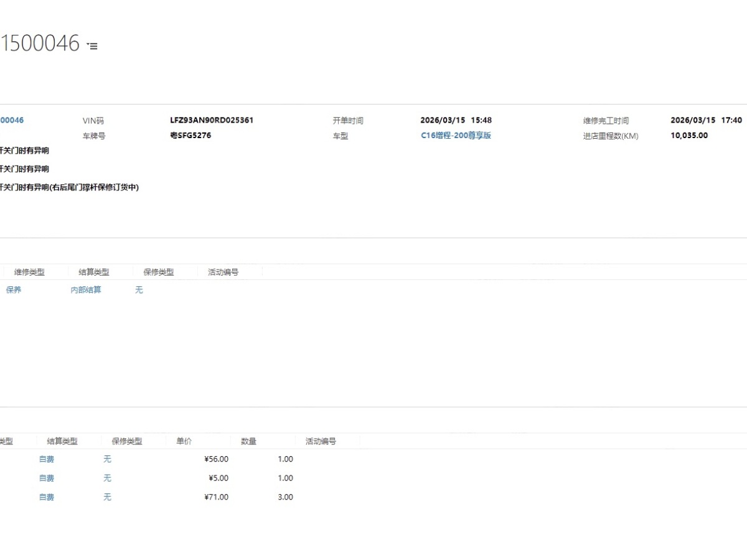
Task: Select the ¥5.00 unit price cell
Action: [x=218, y=478]
